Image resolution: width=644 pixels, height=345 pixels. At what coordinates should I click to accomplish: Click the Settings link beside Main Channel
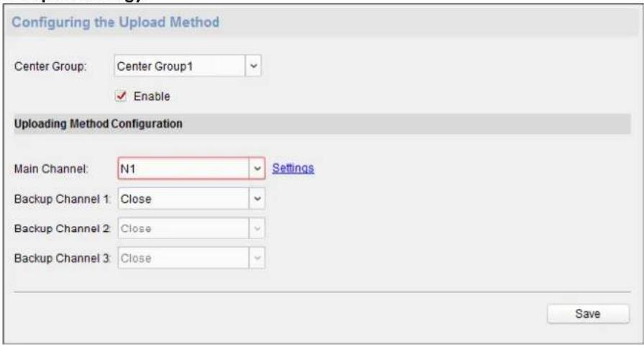294,169
